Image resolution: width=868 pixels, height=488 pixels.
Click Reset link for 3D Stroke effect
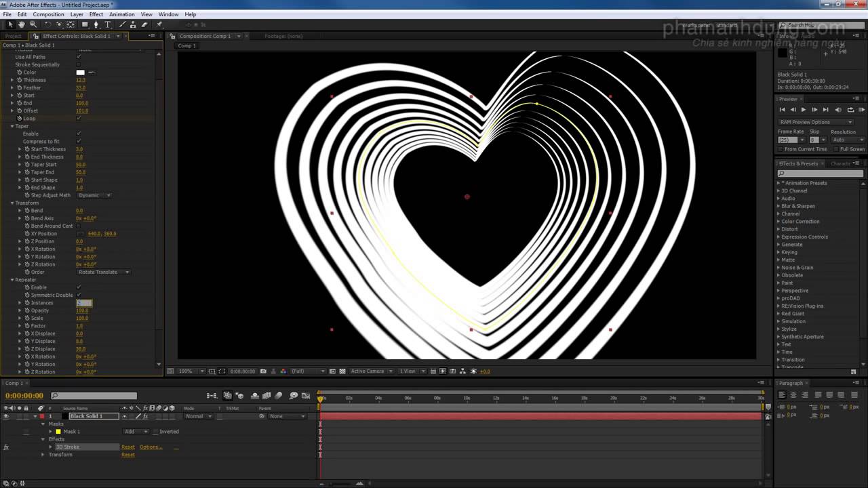point(128,447)
